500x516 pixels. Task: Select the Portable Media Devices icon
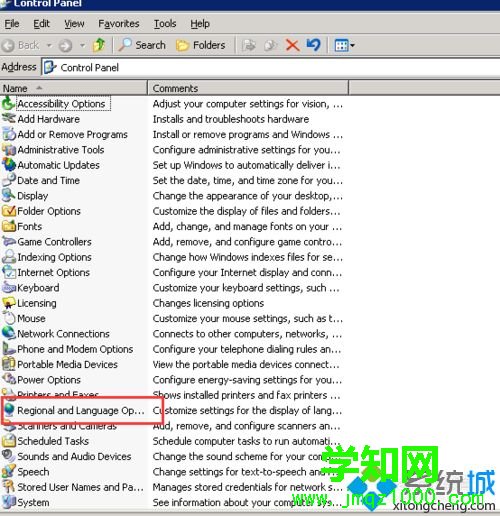point(9,364)
